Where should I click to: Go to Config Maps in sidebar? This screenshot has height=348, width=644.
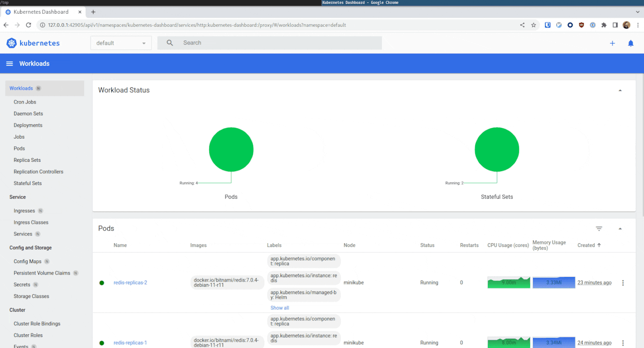28,261
